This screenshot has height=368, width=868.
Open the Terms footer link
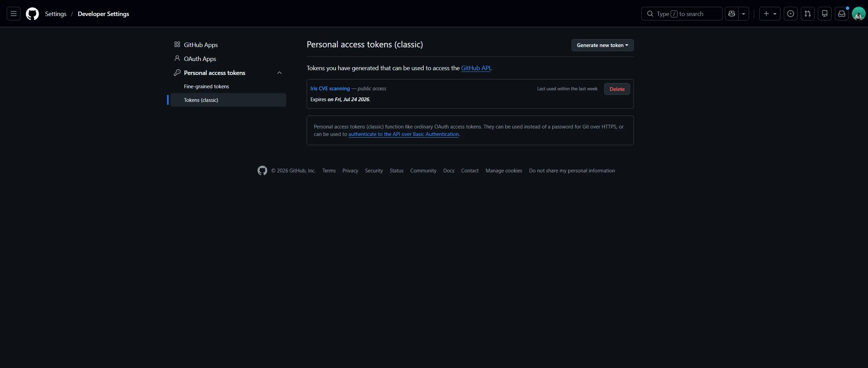pos(329,170)
